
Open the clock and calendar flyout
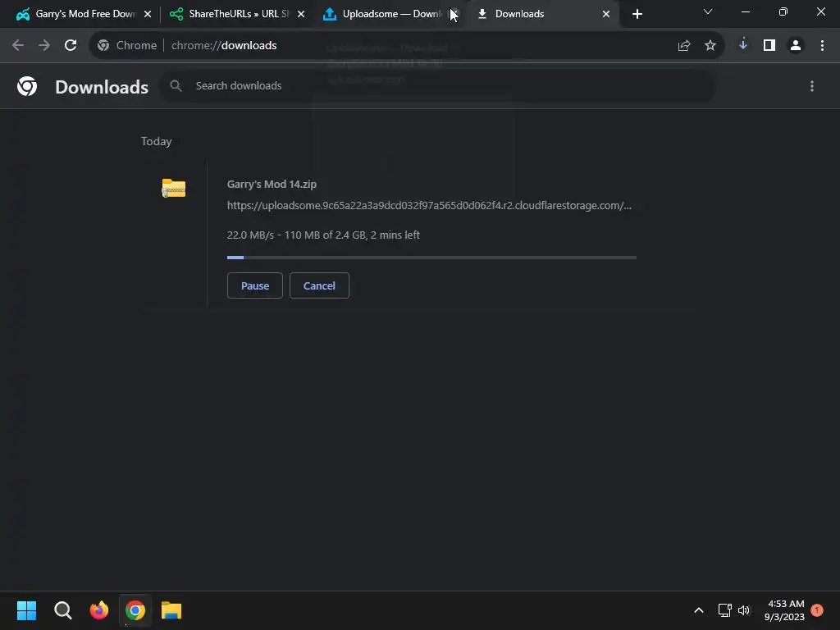click(x=784, y=610)
